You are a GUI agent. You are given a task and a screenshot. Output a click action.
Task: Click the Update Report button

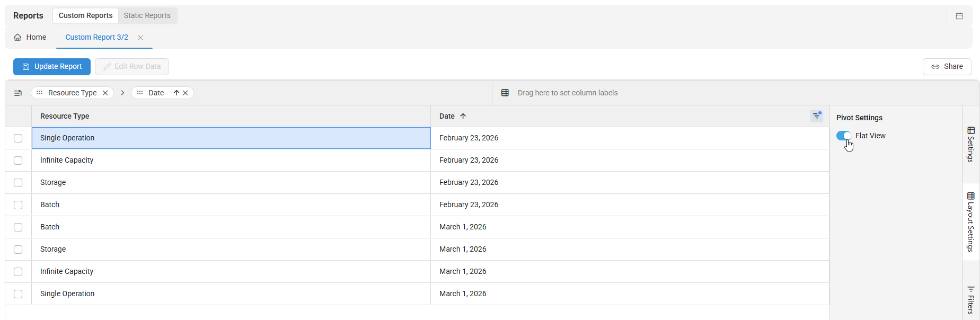pyautogui.click(x=52, y=67)
